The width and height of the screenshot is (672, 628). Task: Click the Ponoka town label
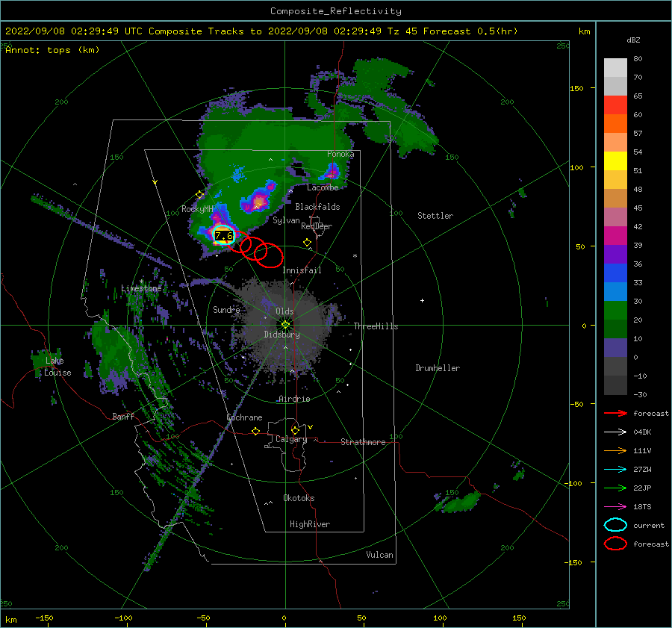[x=340, y=154]
